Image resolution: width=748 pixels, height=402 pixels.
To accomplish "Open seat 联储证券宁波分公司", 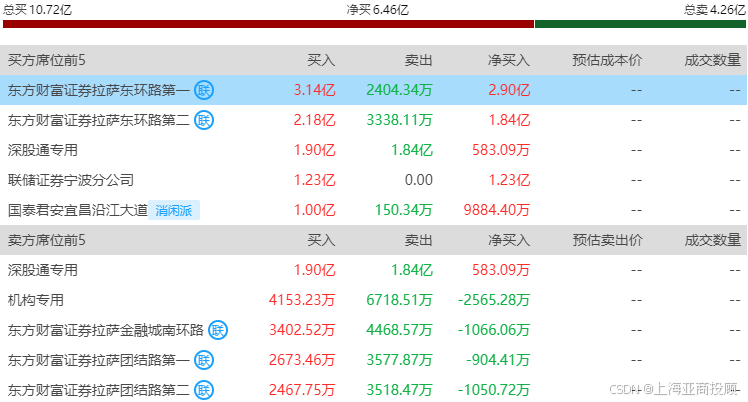I will (71, 180).
